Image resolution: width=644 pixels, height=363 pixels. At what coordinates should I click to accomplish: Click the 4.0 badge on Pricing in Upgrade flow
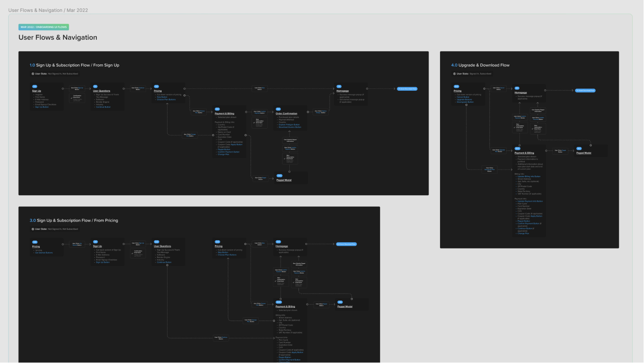[x=456, y=86]
